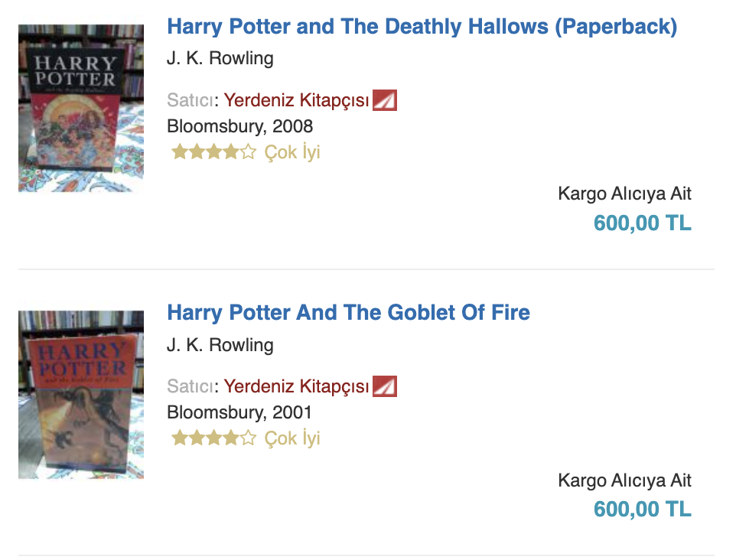Click the red badge icon in Goblet of Fire listing
The image size is (736, 560).
[385, 387]
